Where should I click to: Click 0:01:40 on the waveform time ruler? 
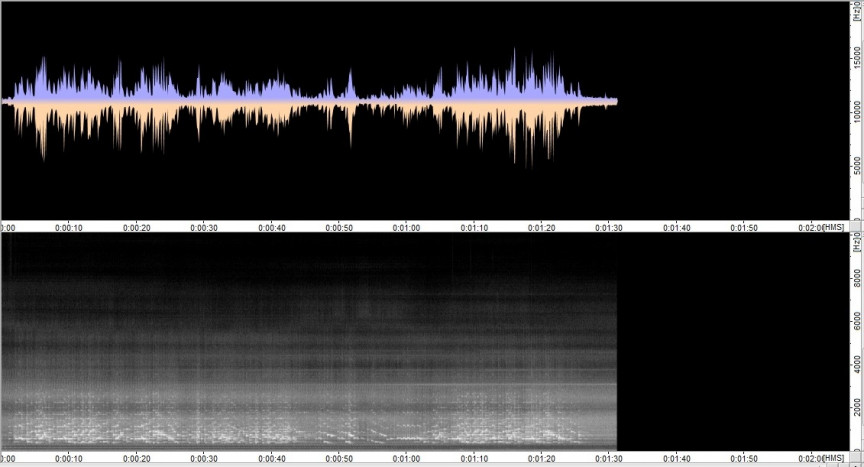(x=676, y=227)
